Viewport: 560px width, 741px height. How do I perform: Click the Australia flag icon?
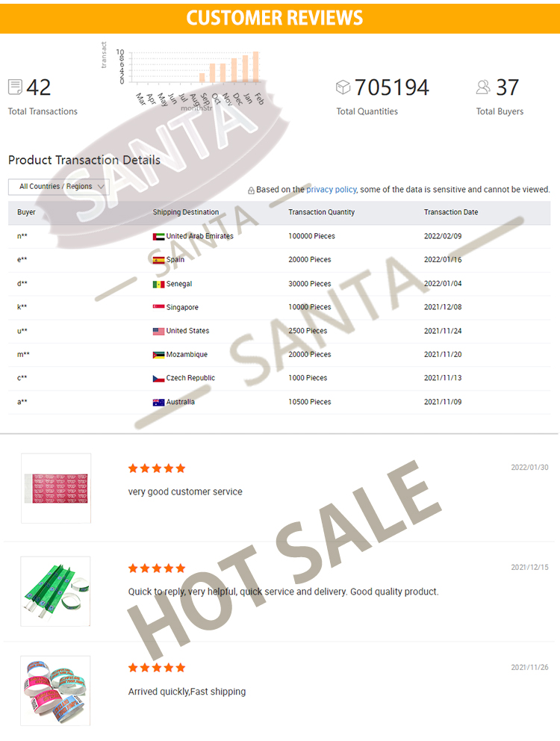[x=158, y=402]
